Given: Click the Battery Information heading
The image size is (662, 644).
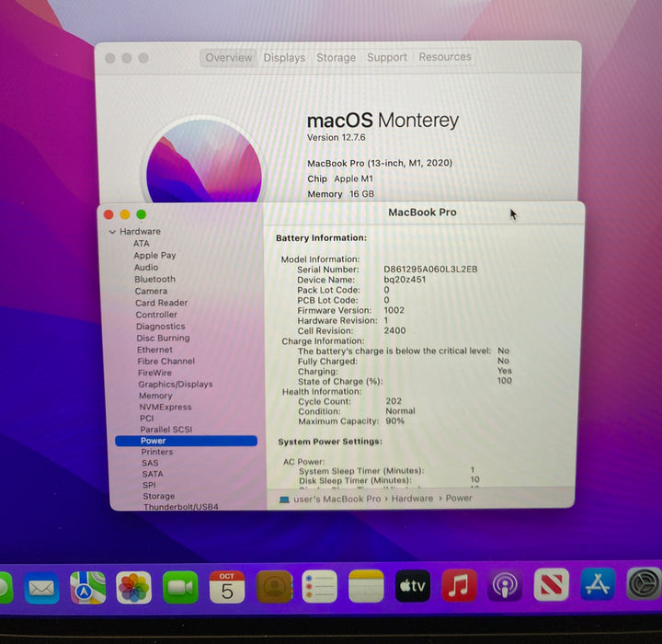Looking at the screenshot, I should click(x=321, y=238).
